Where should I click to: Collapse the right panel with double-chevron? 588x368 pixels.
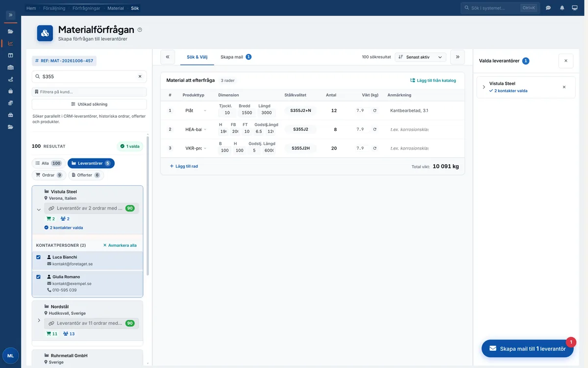(x=458, y=57)
